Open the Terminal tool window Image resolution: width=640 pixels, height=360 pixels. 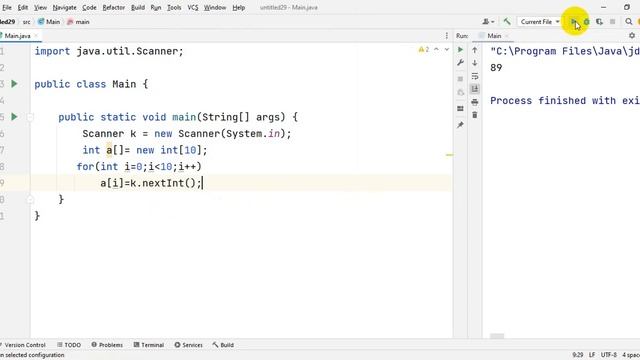tap(149, 345)
